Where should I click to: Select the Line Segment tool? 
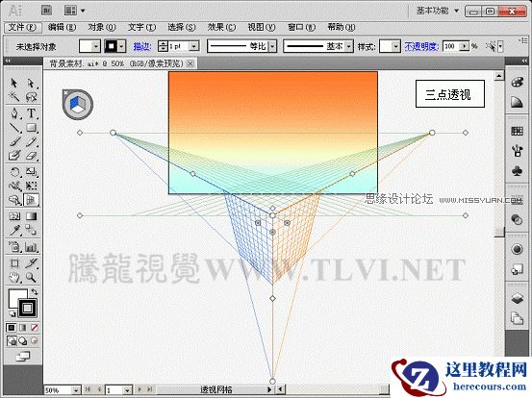tap(13, 128)
